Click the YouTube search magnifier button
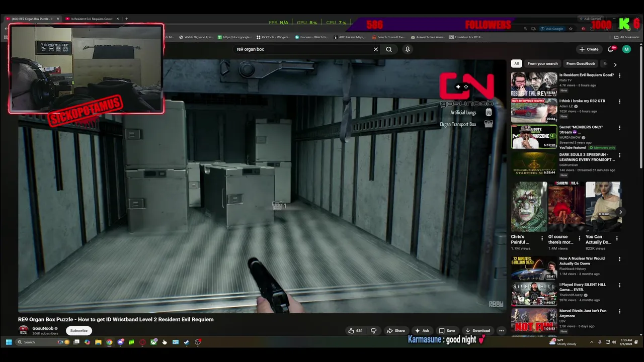This screenshot has height=362, width=644. (x=389, y=49)
